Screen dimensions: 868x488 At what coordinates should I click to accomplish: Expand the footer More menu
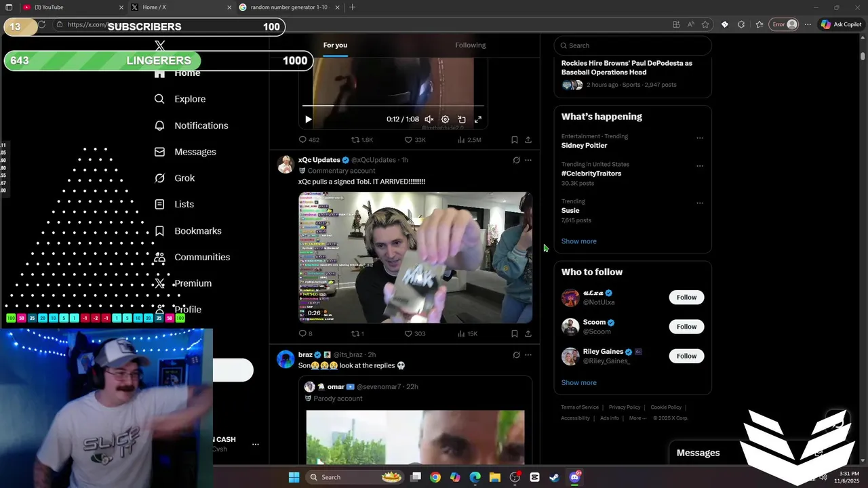pos(637,418)
